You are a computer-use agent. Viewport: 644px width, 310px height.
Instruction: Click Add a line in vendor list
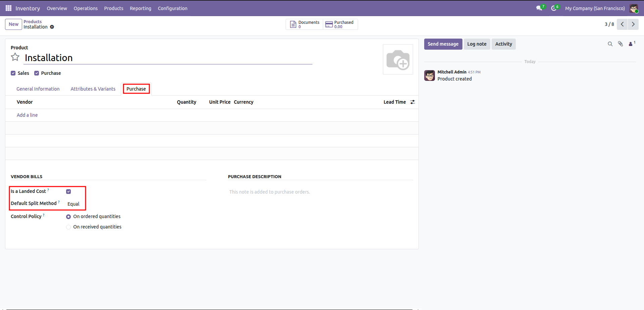[x=27, y=115]
